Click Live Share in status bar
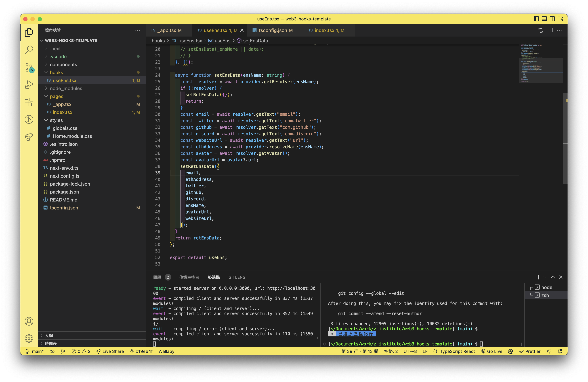This screenshot has width=588, height=382. click(110, 351)
